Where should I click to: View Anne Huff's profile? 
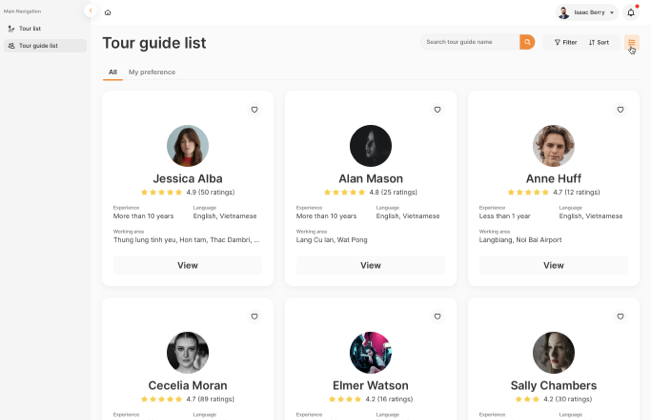point(553,265)
